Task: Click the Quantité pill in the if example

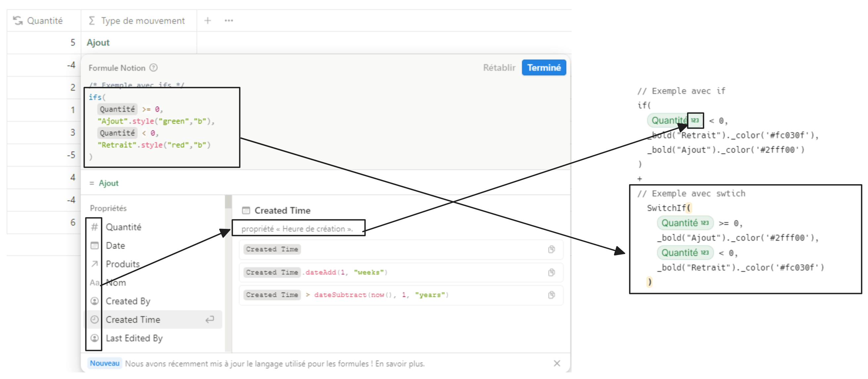Action: pyautogui.click(x=675, y=121)
